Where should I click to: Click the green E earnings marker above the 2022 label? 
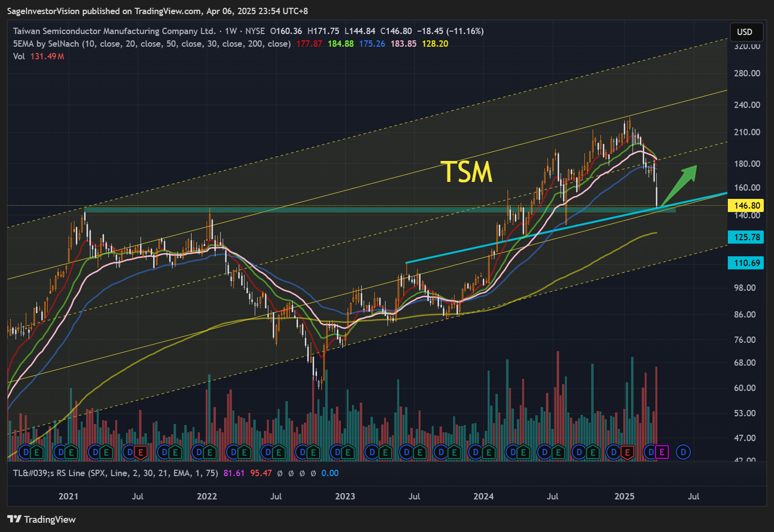point(210,453)
